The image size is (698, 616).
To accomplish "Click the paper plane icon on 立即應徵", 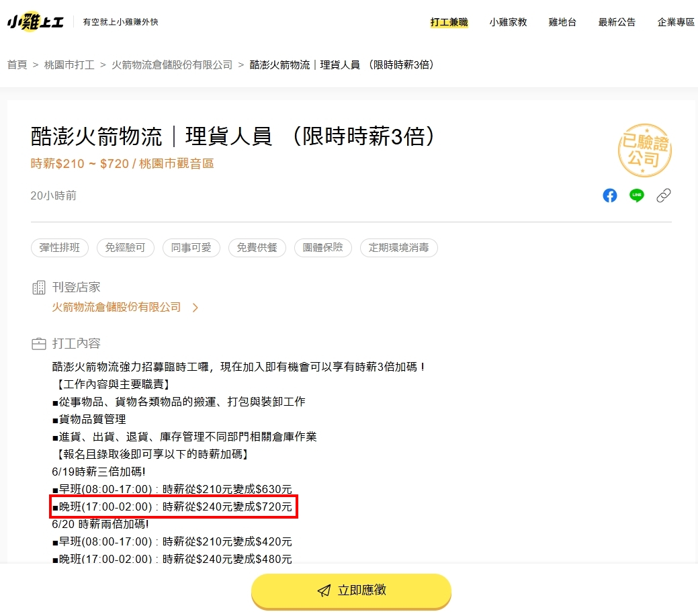I will (x=324, y=590).
